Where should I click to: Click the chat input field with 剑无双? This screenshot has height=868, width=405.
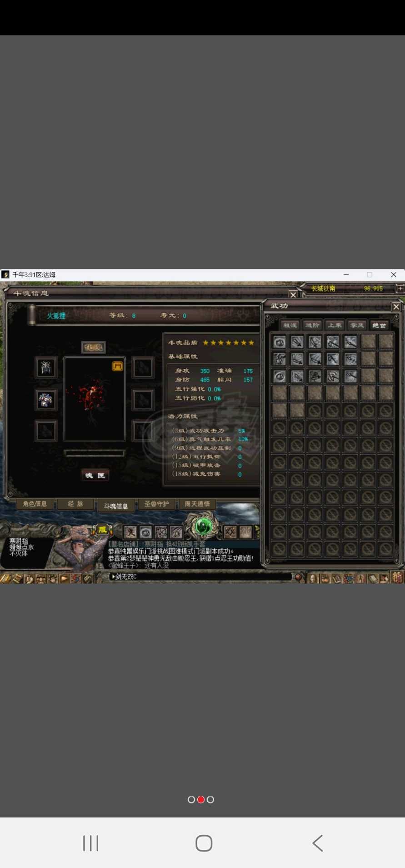coord(200,576)
